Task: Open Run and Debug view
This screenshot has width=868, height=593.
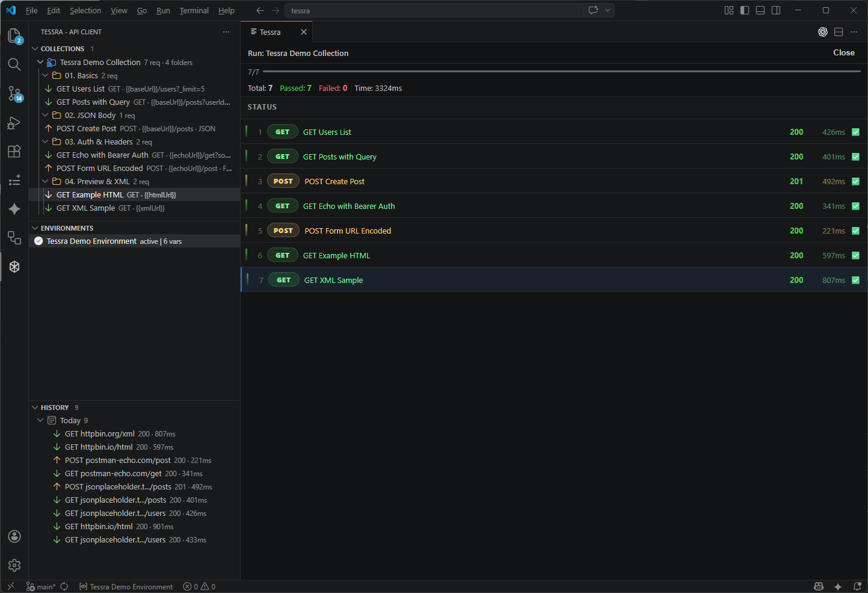Action: [14, 123]
